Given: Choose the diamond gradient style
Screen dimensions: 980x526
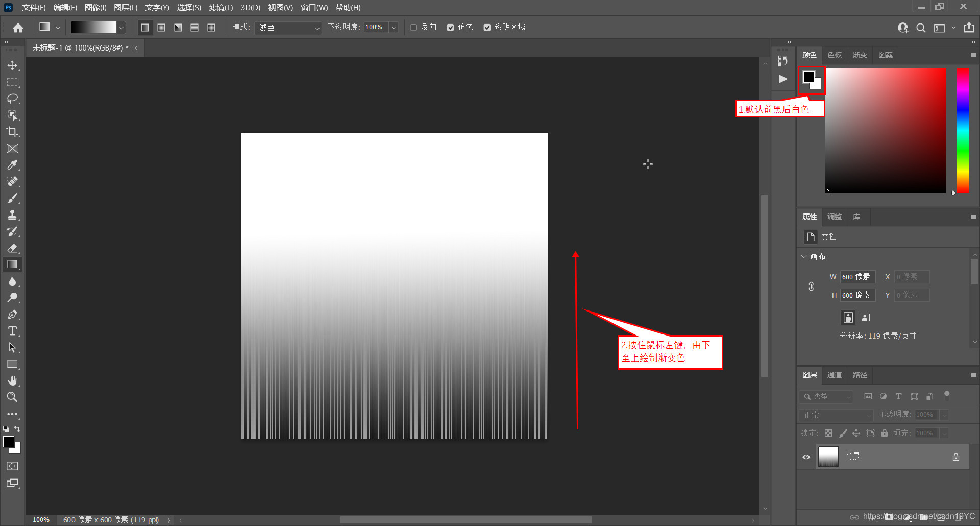Looking at the screenshot, I should coord(211,28).
